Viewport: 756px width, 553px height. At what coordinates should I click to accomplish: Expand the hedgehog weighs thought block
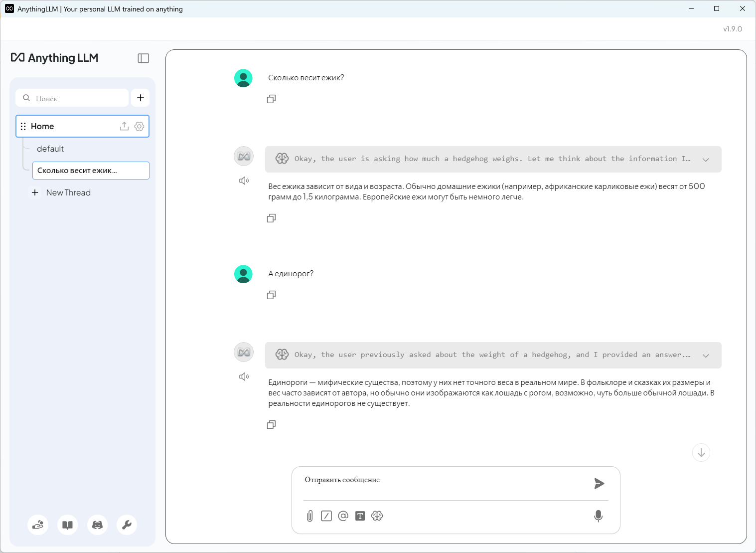(x=706, y=160)
